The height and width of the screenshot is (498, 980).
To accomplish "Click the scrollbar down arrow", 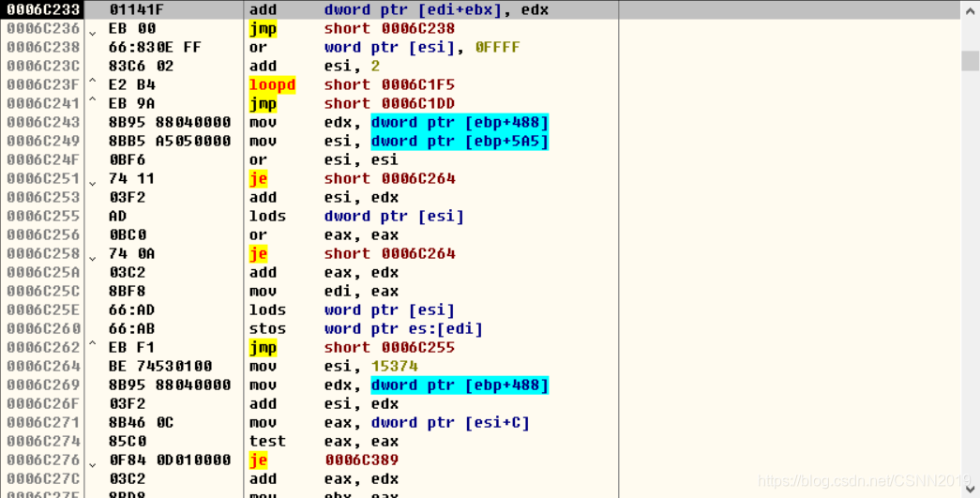I will click(970, 489).
